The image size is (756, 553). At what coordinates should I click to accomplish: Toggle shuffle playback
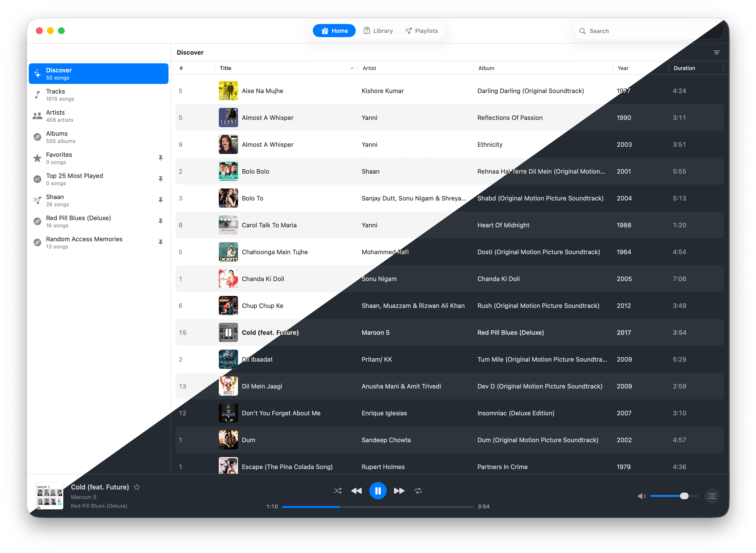coord(337,491)
